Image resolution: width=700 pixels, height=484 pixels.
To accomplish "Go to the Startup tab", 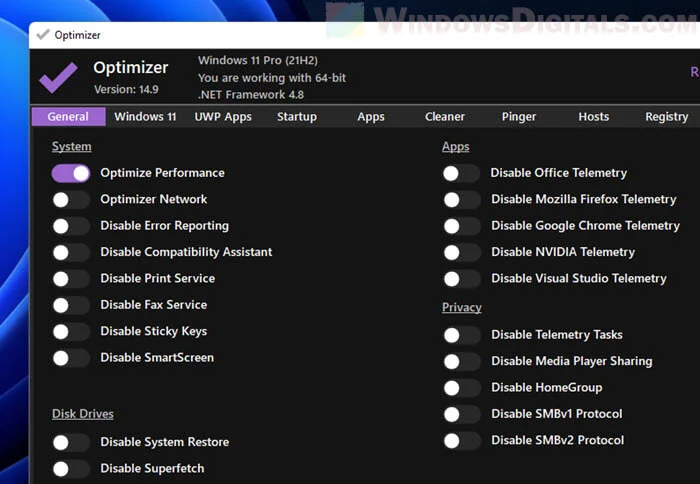I will pos(297,117).
